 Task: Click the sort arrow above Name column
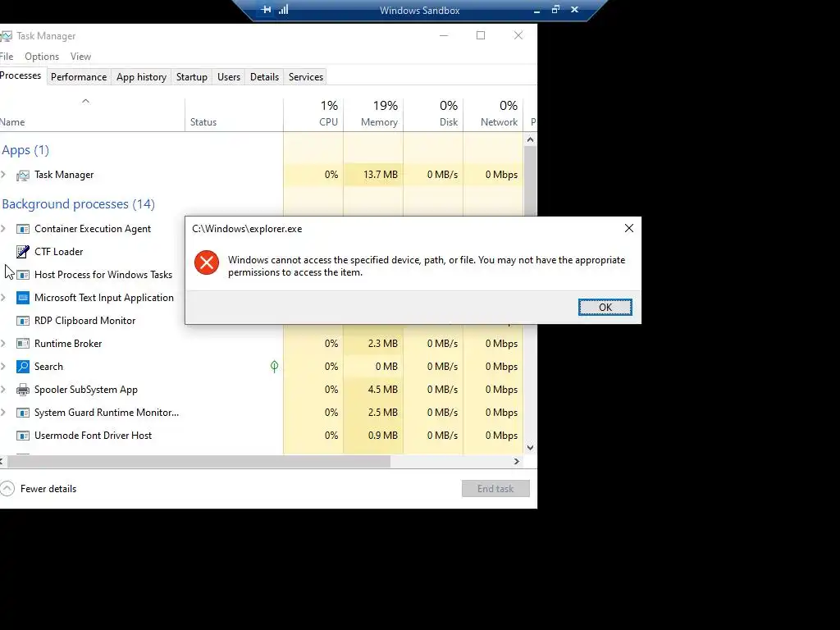click(x=85, y=101)
